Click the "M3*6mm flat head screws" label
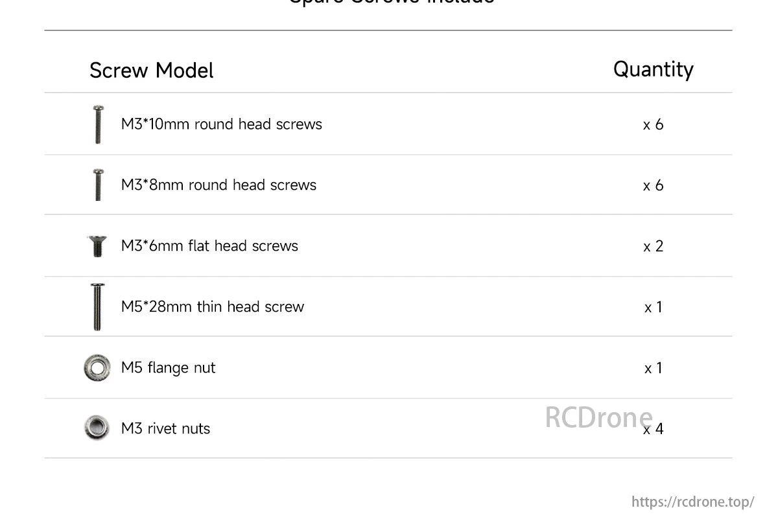The width and height of the screenshot is (778, 532). click(209, 246)
